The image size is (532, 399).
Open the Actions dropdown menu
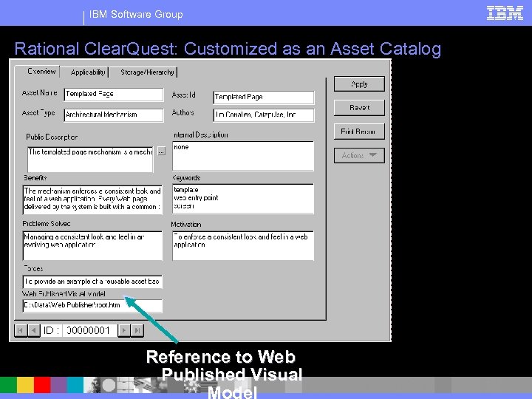tap(359, 155)
